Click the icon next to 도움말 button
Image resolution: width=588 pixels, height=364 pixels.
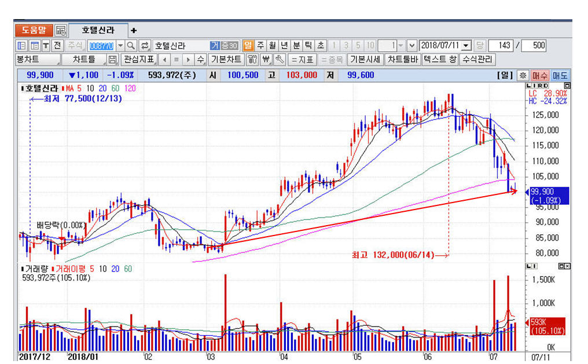click(x=61, y=31)
